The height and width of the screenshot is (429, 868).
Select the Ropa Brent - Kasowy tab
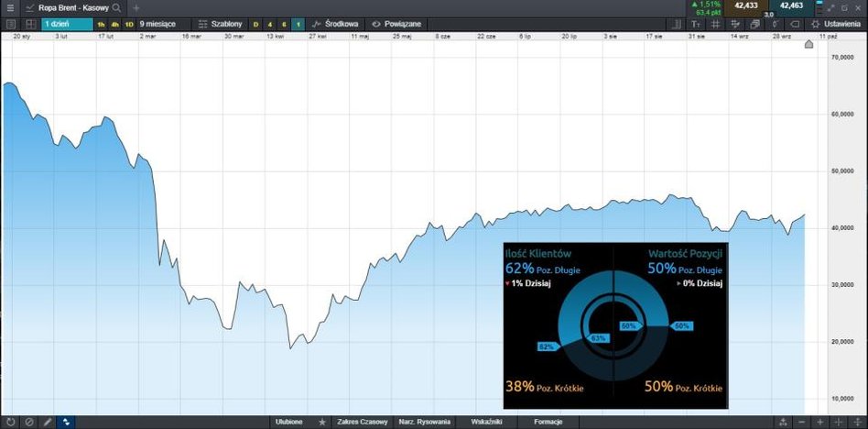pos(66,7)
